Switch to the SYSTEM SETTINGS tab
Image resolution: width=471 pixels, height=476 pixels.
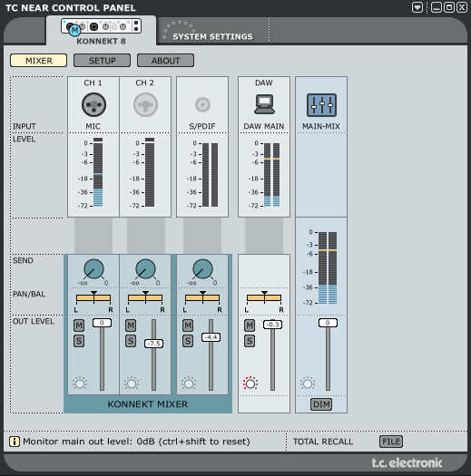point(212,36)
